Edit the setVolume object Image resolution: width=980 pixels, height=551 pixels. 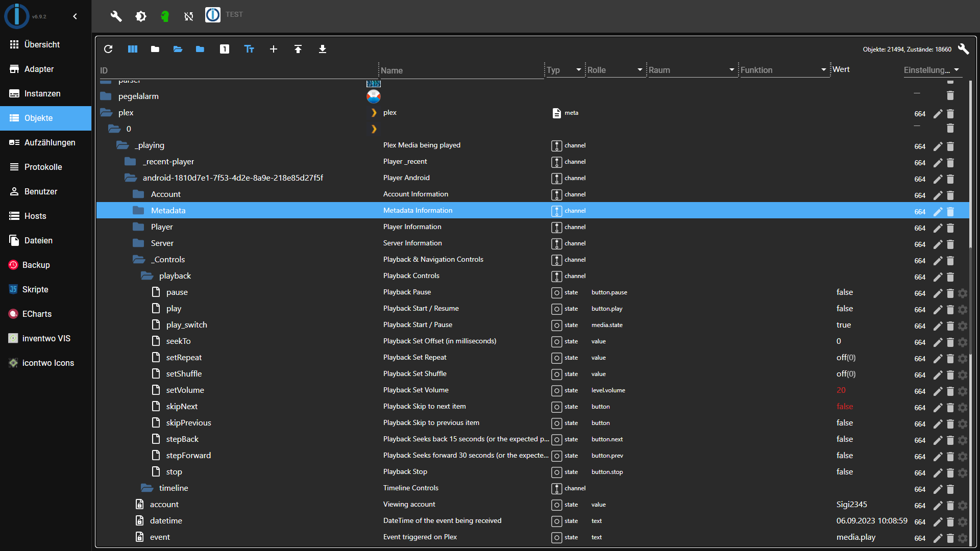(938, 391)
